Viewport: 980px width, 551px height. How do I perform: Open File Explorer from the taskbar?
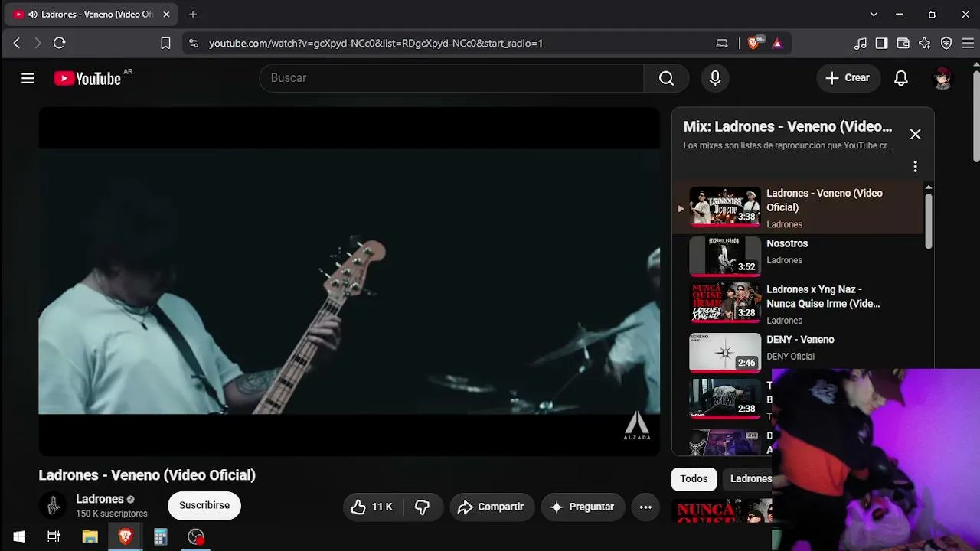pos(90,536)
